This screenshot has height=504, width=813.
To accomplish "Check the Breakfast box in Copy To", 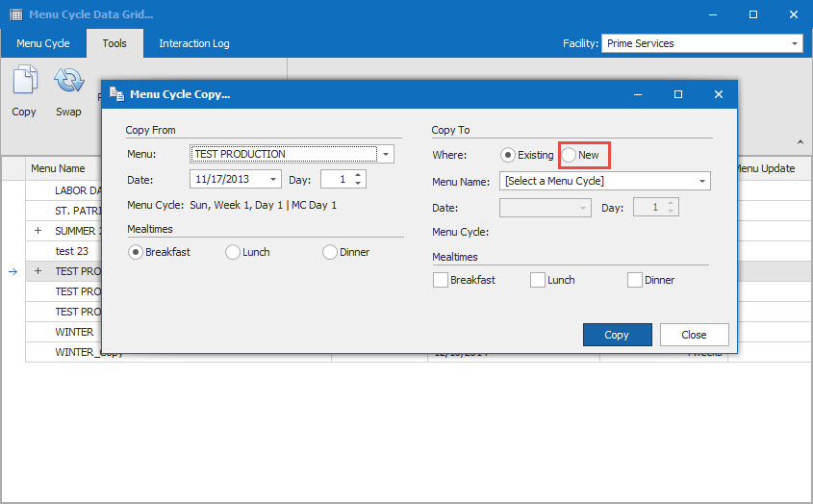I will 441,280.
